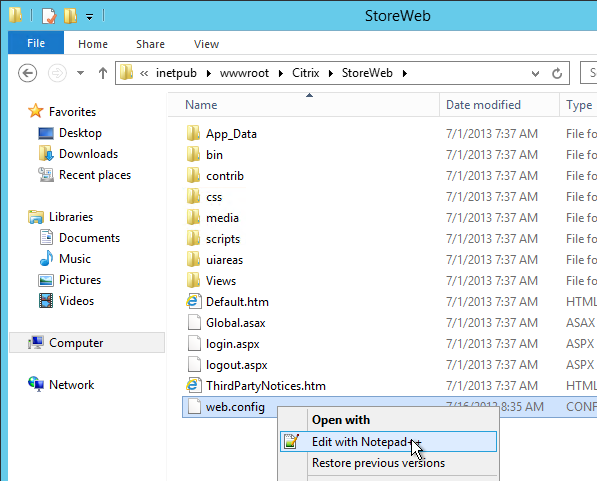The image size is (597, 481).
Task: Click the folder icon in address bar
Action: [x=126, y=72]
